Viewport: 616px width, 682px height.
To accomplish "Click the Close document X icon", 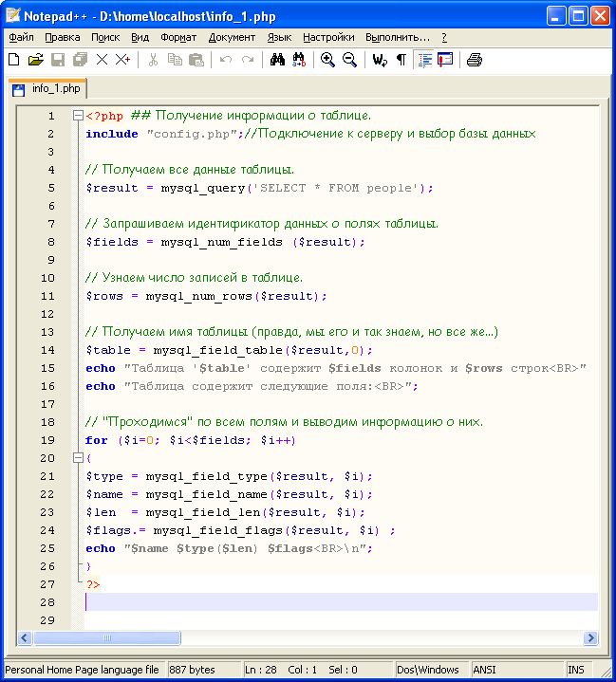I will pyautogui.click(x=103, y=60).
